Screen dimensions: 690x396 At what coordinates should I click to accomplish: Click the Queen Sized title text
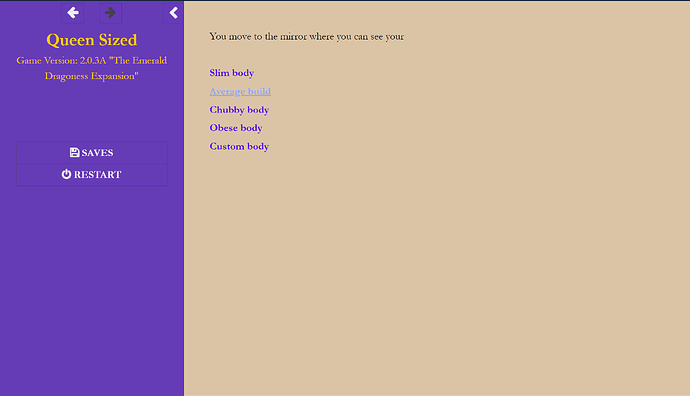pos(92,40)
